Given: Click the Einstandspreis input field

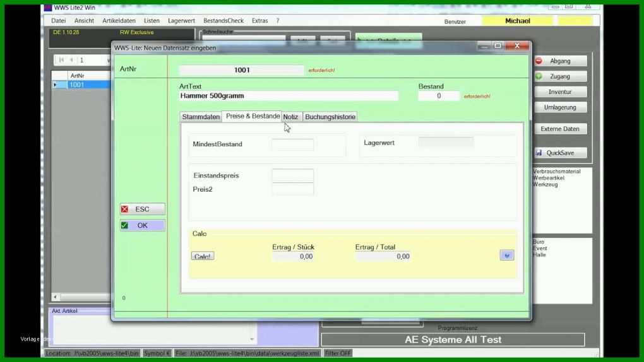Looking at the screenshot, I should point(292,175).
